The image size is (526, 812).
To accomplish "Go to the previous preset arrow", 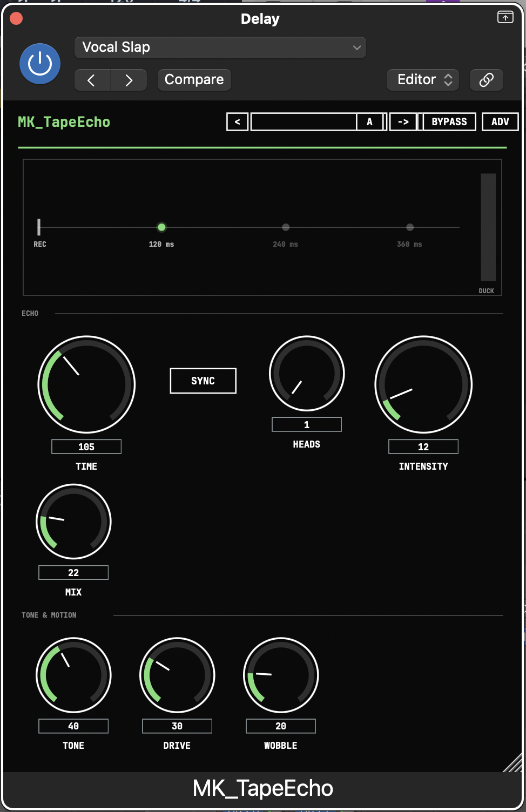I will point(92,80).
